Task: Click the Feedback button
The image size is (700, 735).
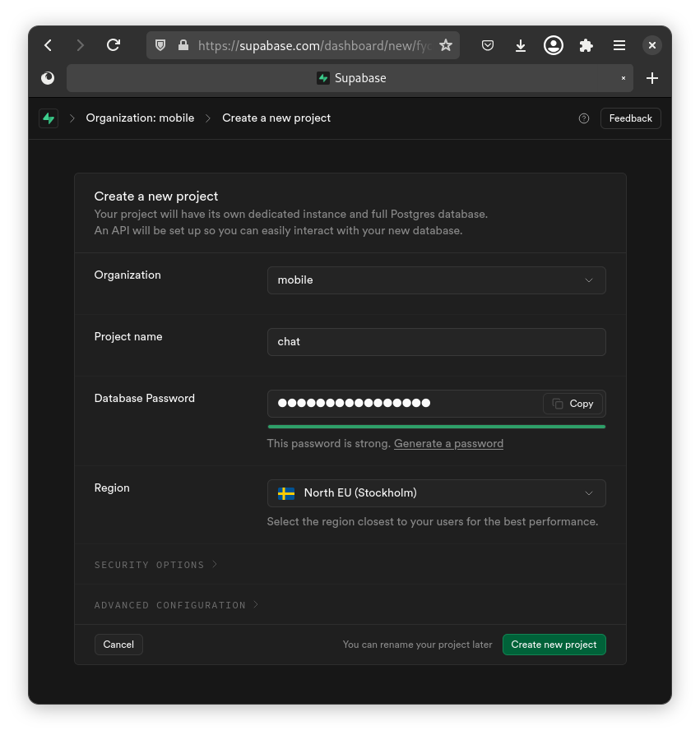Action: click(x=631, y=118)
